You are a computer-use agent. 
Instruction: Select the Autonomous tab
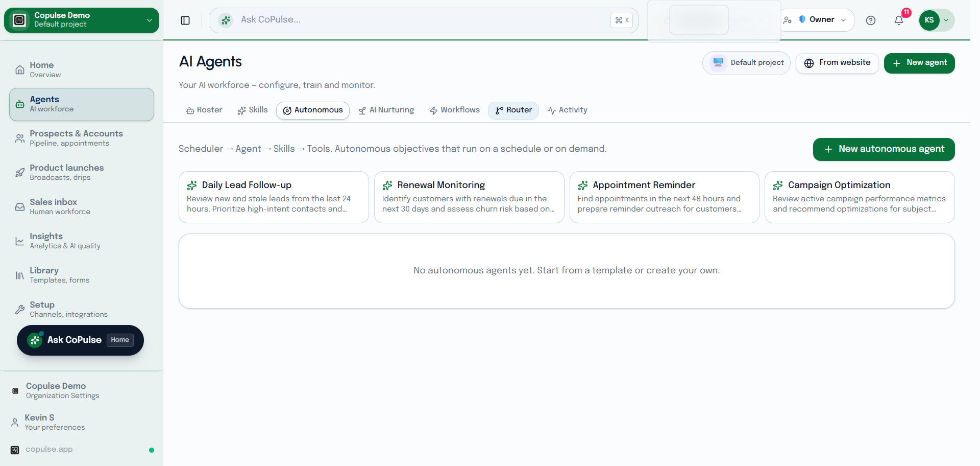(313, 110)
